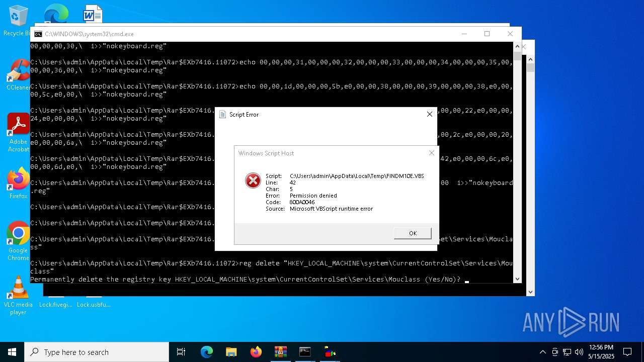Open VLC media player desktop shortcut
The height and width of the screenshot is (362, 644).
pyautogui.click(x=18, y=296)
